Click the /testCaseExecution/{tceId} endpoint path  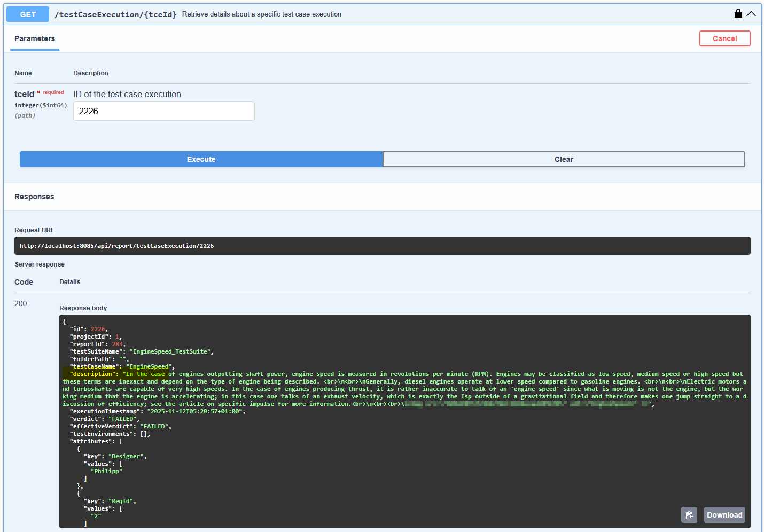[115, 14]
